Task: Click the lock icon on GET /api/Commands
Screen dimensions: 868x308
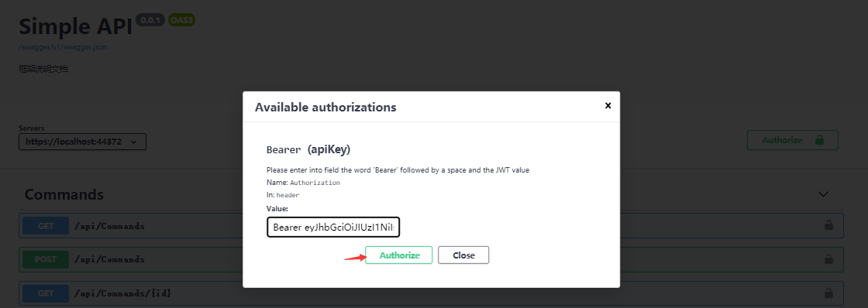Action: 828,226
